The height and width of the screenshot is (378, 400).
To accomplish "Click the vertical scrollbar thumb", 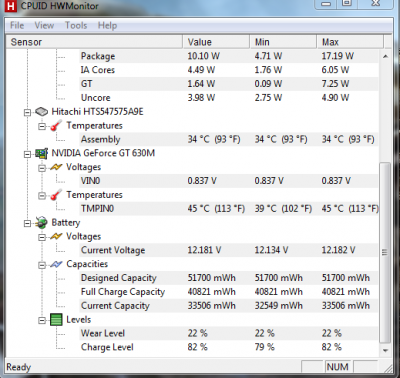I will pyautogui.click(x=385, y=252).
